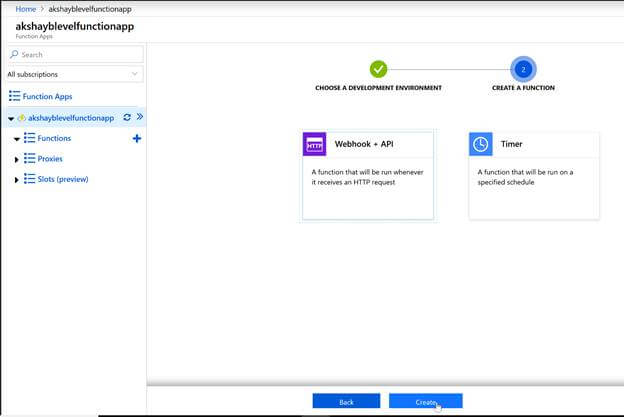This screenshot has height=417, width=624.
Task: Click the Create button
Action: tap(426, 401)
